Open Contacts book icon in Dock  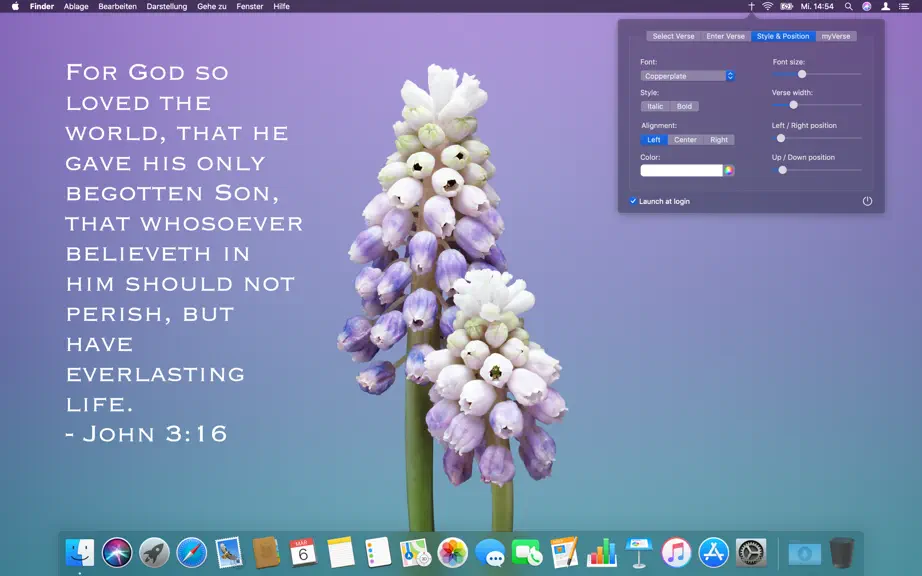266,552
